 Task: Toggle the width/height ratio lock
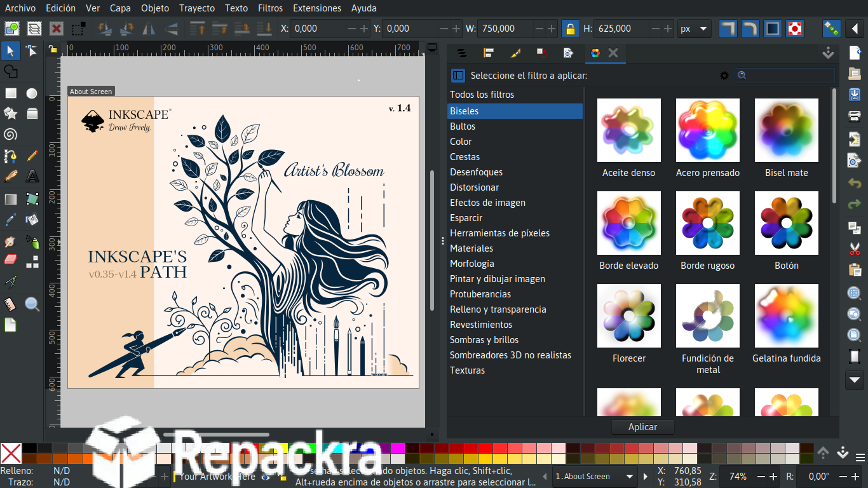point(570,29)
